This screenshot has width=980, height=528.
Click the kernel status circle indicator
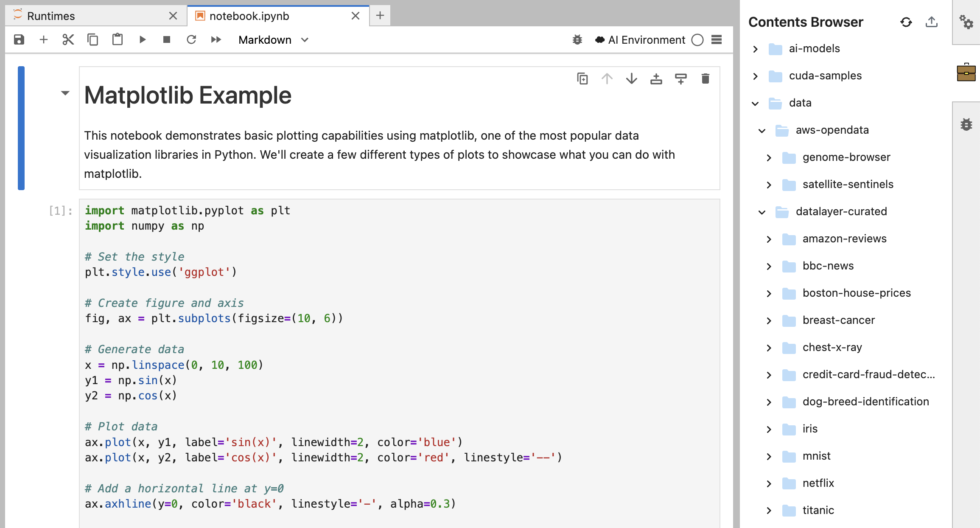click(x=697, y=40)
